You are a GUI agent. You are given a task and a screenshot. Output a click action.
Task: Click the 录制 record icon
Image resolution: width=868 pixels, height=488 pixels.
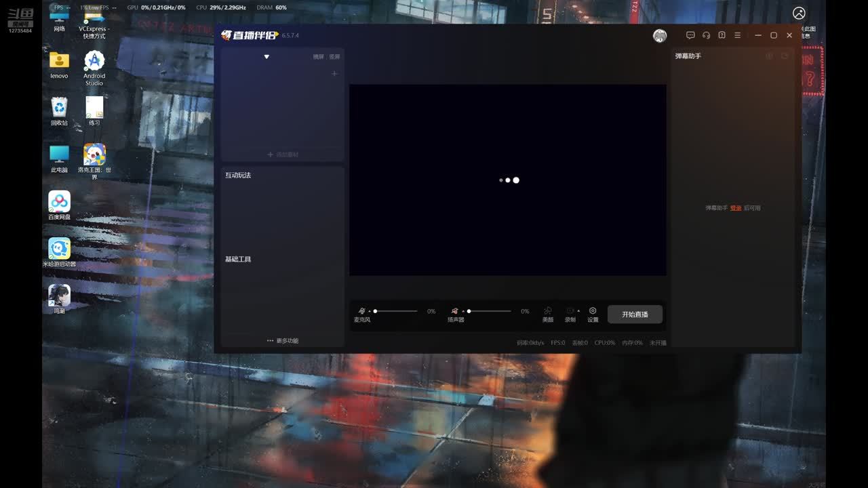click(x=570, y=311)
